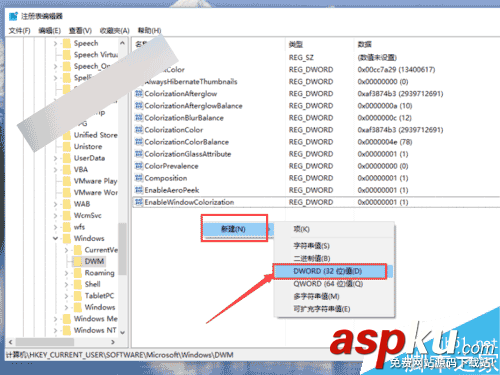This screenshot has width=500, height=375.
Task: Click the Registry Editor app icon
Action: tap(13, 16)
